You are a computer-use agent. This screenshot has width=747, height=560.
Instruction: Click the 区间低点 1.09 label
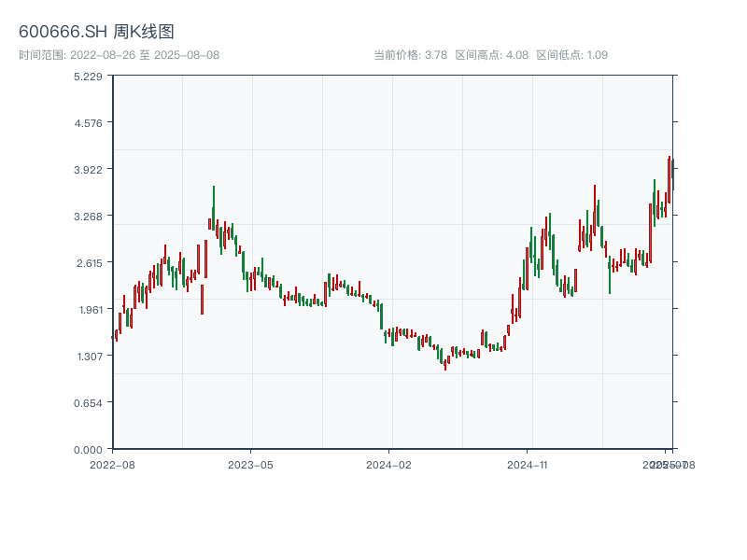(x=571, y=55)
